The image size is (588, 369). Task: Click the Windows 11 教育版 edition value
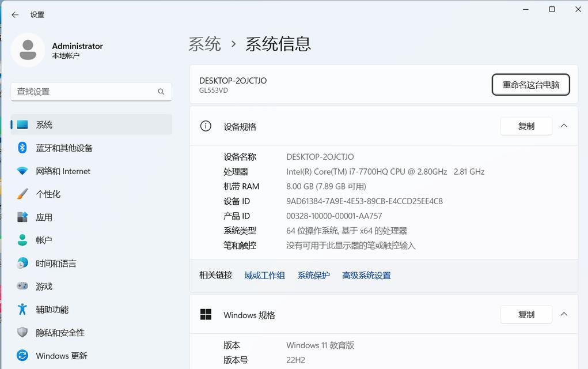(320, 345)
